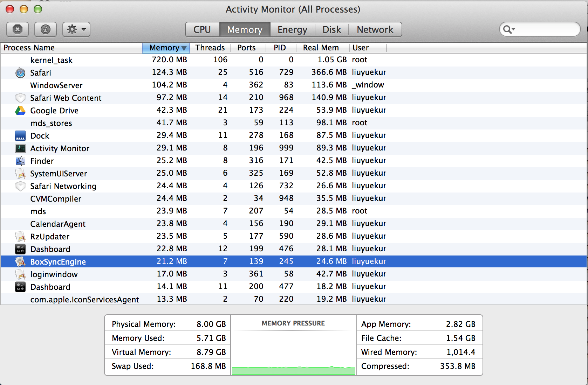Click the Memory Used 5.71 GB value
Screen dimensions: 588x385
[x=211, y=338]
